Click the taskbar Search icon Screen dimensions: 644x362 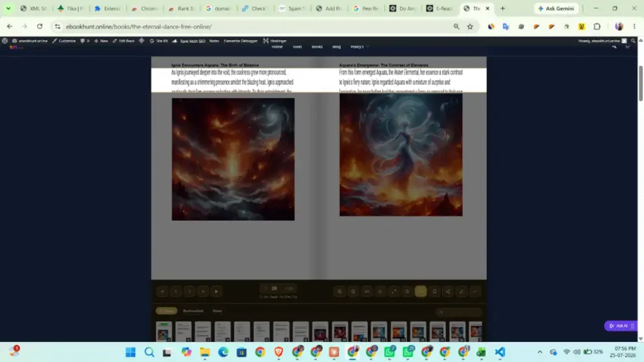coord(149,352)
